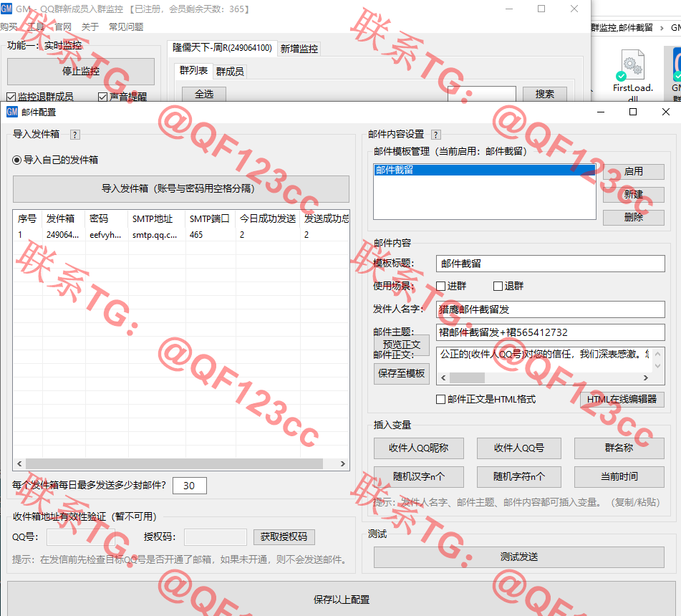Click 测试发送 button
This screenshot has height=616, width=681.
[x=519, y=557]
